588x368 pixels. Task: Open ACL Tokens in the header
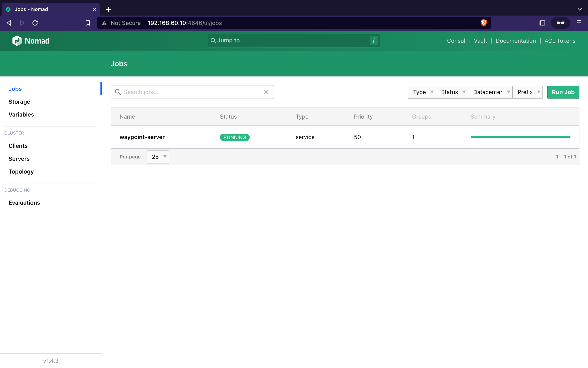coord(560,41)
